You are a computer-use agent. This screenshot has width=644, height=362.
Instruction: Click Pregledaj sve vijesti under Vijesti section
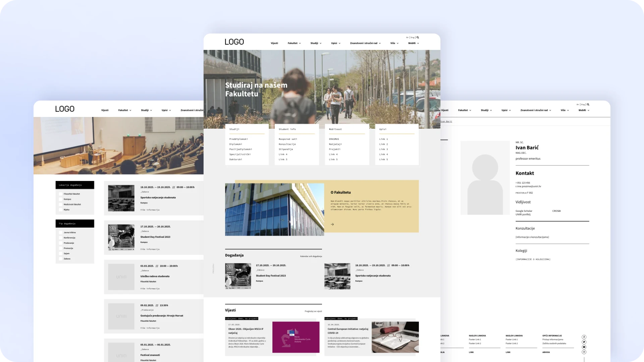[313, 310]
